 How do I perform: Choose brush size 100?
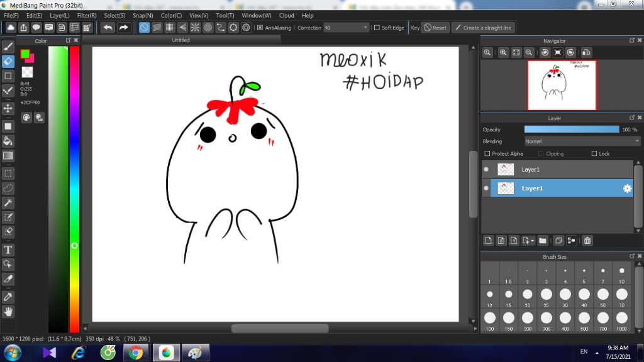pyautogui.click(x=489, y=321)
